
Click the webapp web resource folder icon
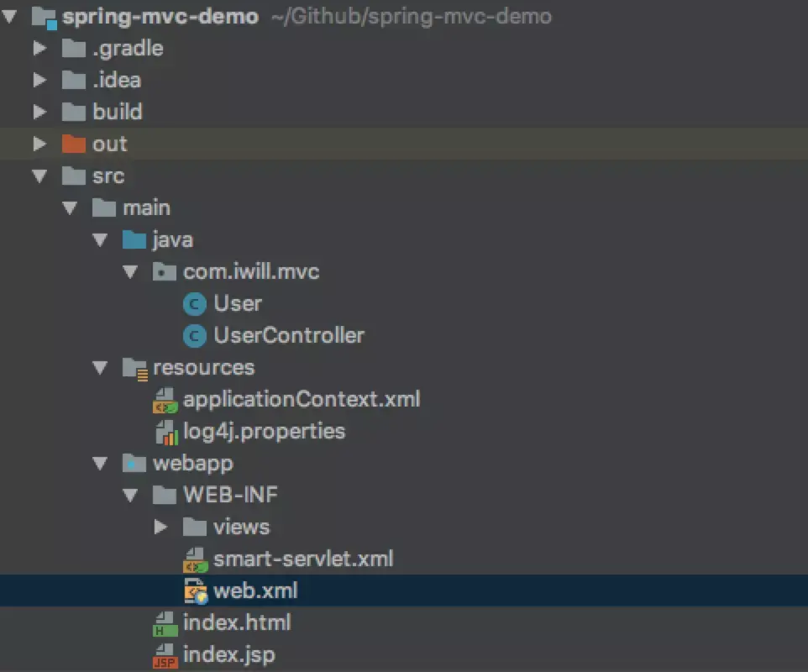(134, 464)
